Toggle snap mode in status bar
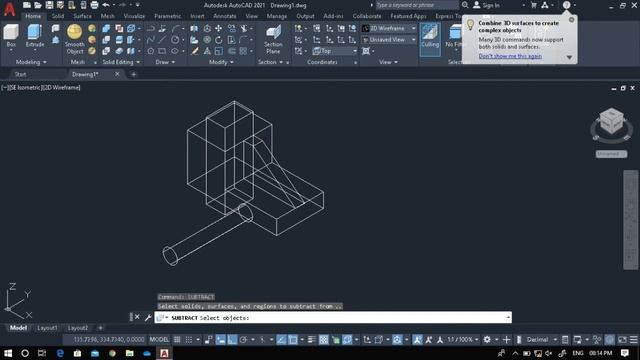Viewport: 640px width, 360px height. (x=189, y=340)
